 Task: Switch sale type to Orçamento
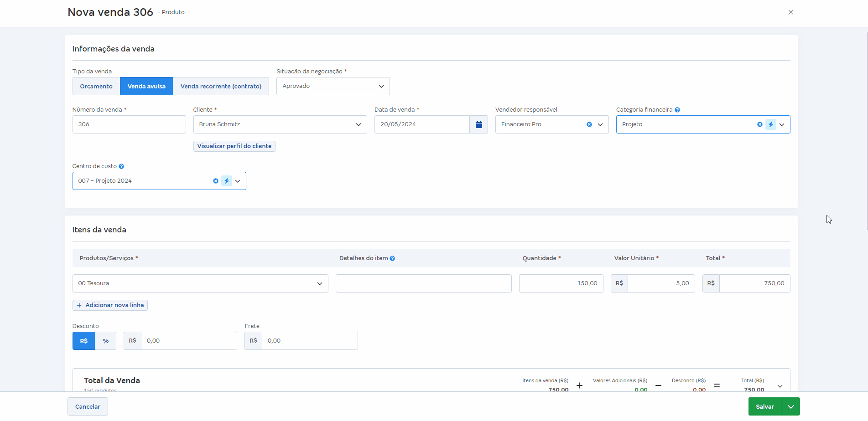96,86
